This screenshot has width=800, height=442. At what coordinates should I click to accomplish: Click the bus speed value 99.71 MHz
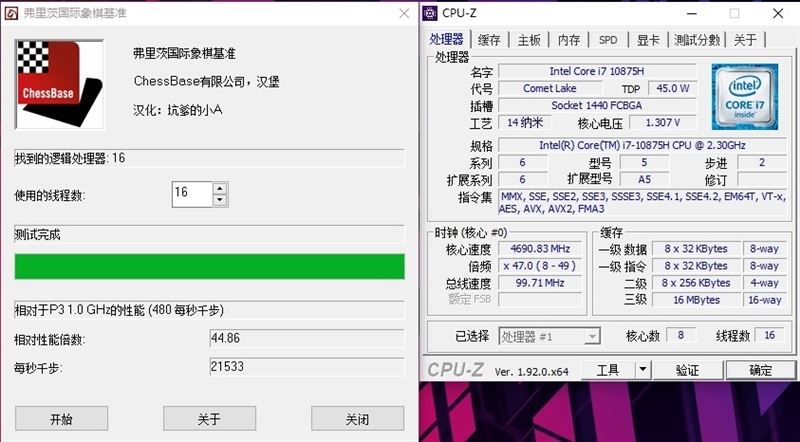coord(540,283)
